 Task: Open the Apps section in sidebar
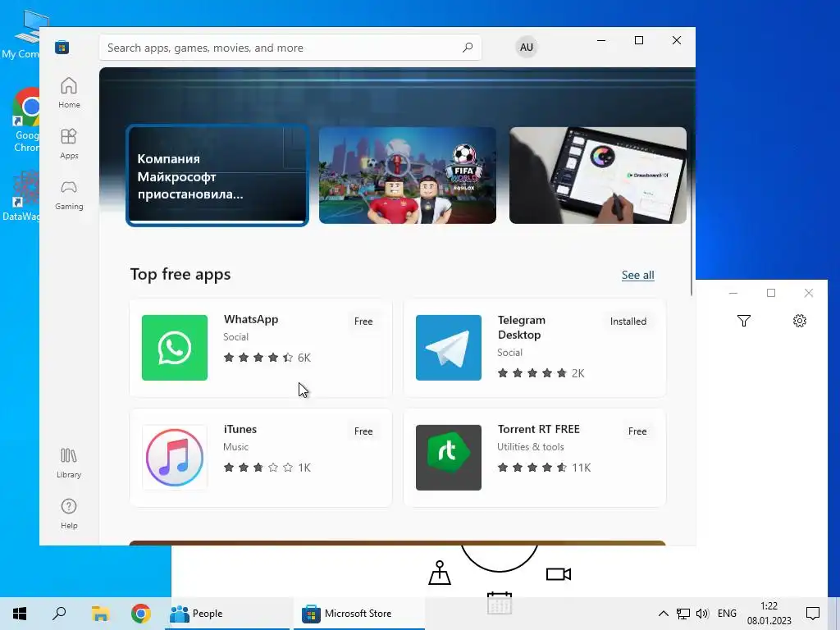point(69,144)
